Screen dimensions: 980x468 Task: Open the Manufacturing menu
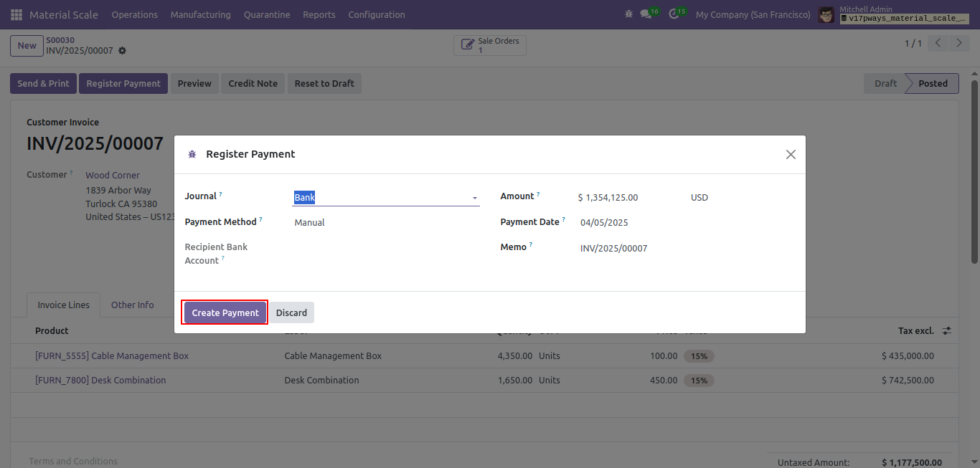pos(201,14)
